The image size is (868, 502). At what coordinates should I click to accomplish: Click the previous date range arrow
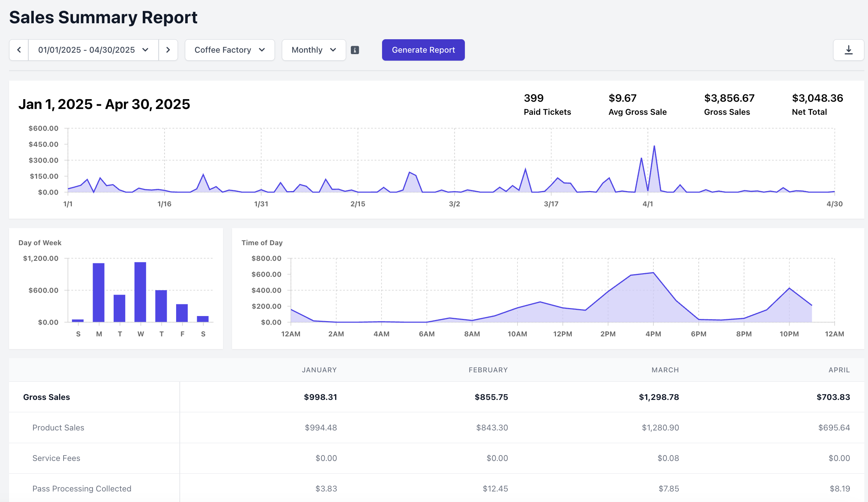tap(19, 50)
